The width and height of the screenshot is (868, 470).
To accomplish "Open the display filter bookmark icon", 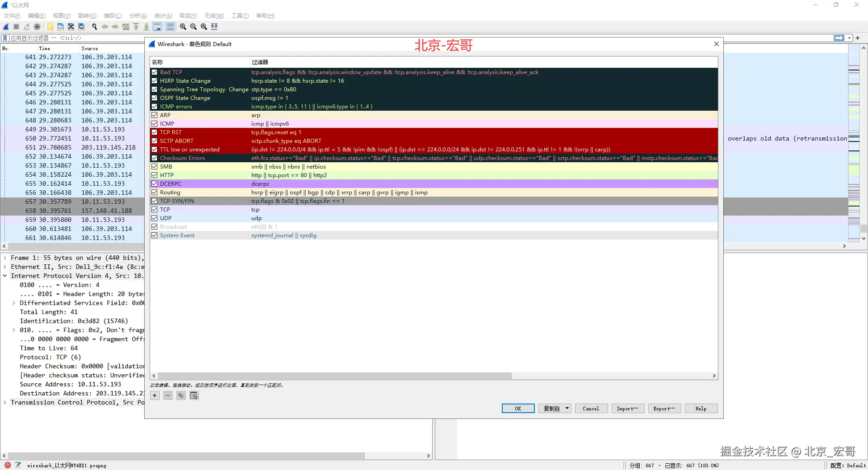I will [x=5, y=38].
